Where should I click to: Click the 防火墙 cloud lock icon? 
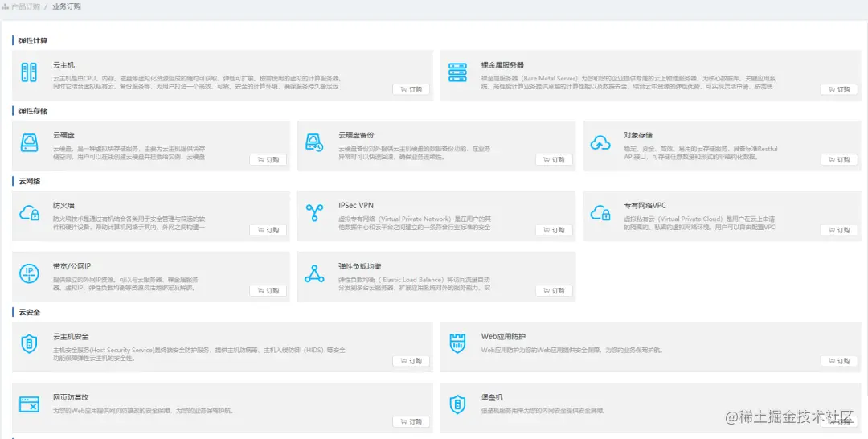pyautogui.click(x=29, y=212)
